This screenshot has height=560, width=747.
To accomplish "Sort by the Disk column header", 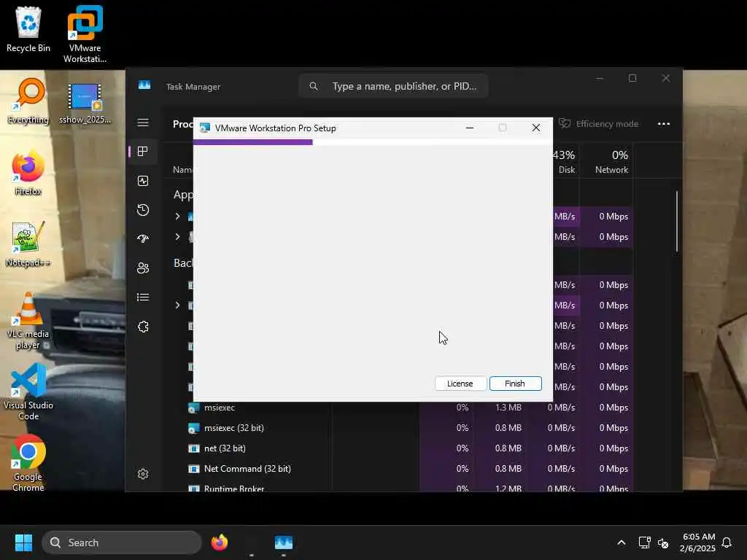I will coord(565,161).
